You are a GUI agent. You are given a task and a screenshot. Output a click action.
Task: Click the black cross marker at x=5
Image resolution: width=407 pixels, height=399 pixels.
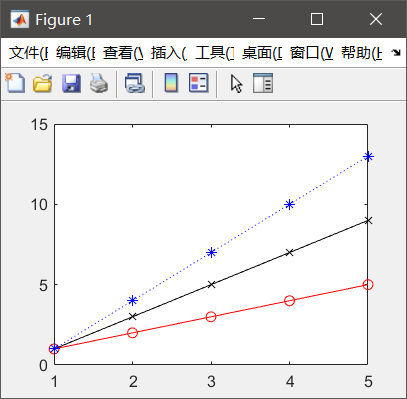click(x=368, y=221)
